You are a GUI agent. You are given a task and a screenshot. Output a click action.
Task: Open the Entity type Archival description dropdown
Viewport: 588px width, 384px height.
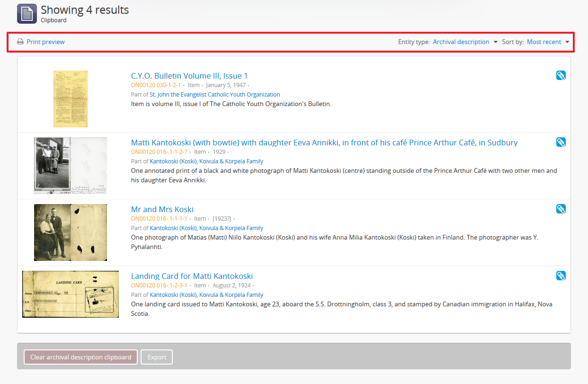[x=461, y=42]
